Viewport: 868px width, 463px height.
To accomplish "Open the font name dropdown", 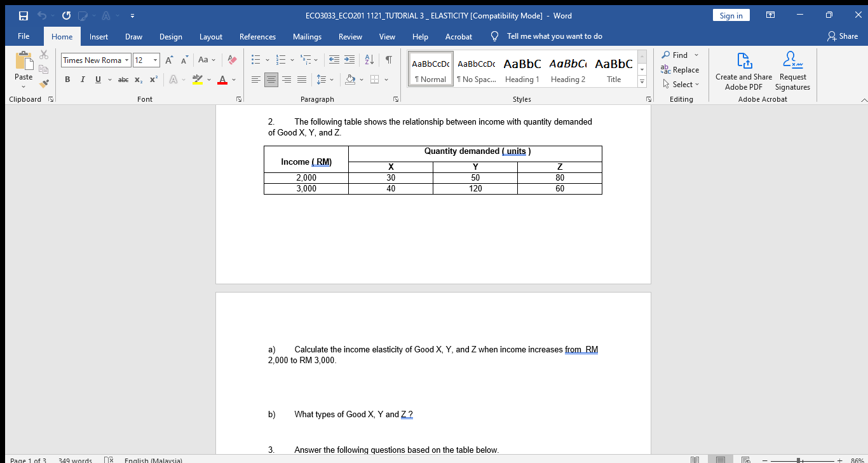I will [126, 60].
